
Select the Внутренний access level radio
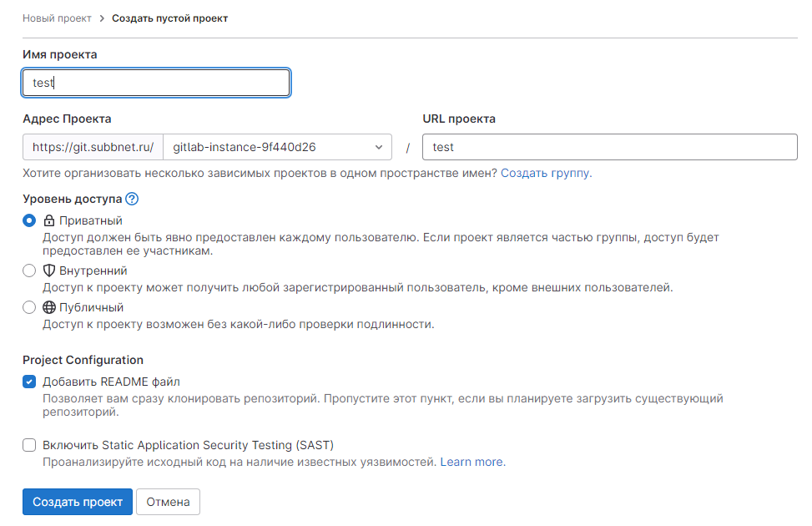coord(29,271)
